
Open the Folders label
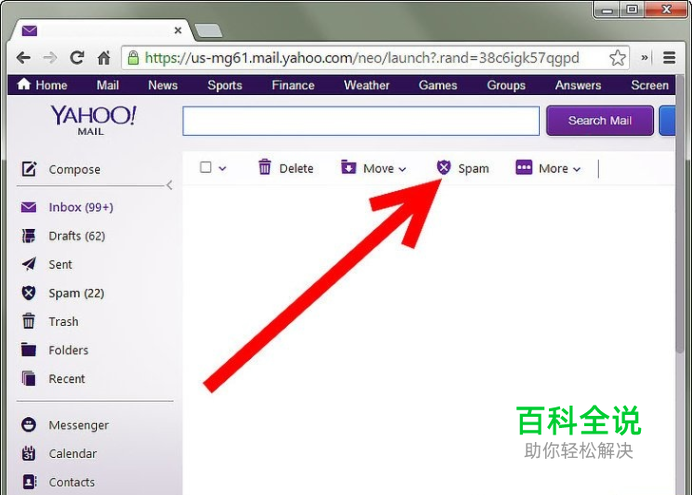click(68, 350)
